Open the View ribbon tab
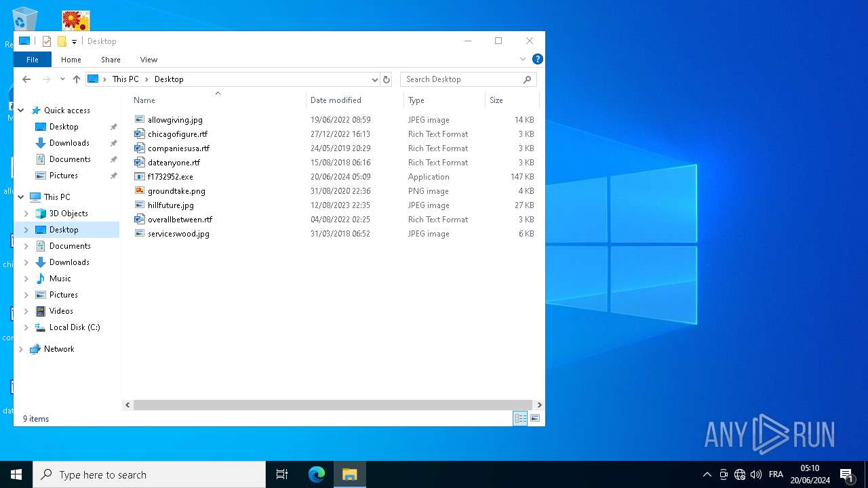Viewport: 868px width, 488px height. [149, 60]
